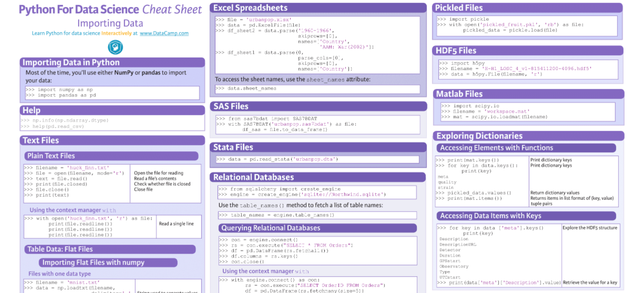This screenshot has width=644, height=293.
Task: Click the note 'Open the file for reading'
Action: tap(159, 173)
